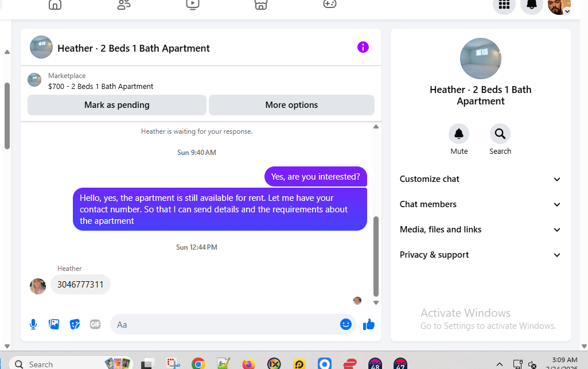588x369 pixels.
Task: Click the muted volume icon in the system tray
Action: [x=532, y=364]
